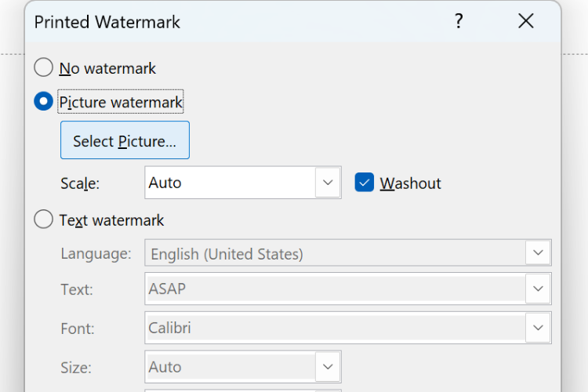Viewport: 588px width, 392px height.
Task: Open the Language dropdown arrow
Action: click(x=538, y=253)
